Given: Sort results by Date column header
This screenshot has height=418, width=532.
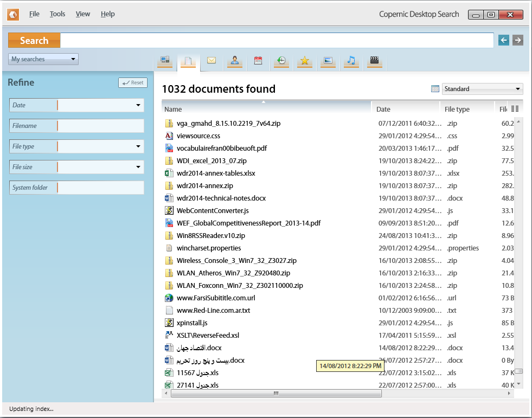Looking at the screenshot, I should (x=406, y=110).
